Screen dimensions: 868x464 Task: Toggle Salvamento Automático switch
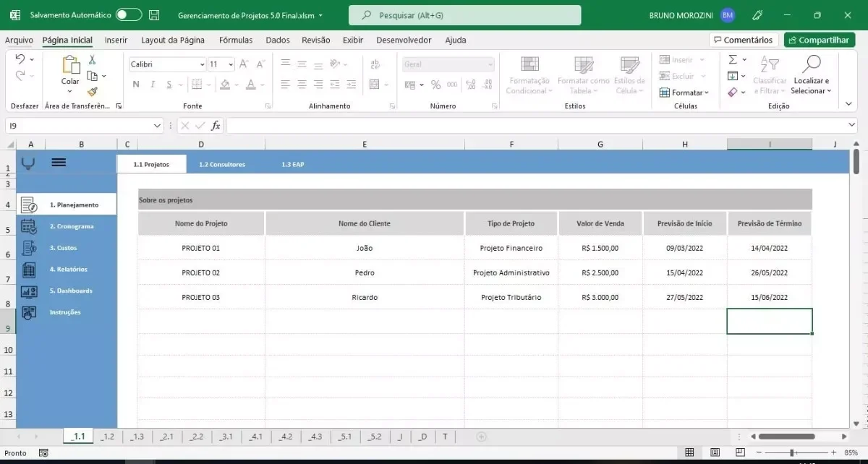[129, 14]
